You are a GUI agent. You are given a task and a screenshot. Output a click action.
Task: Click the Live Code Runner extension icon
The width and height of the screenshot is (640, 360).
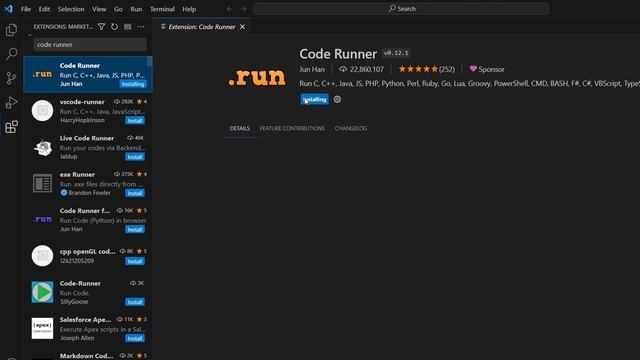click(42, 147)
